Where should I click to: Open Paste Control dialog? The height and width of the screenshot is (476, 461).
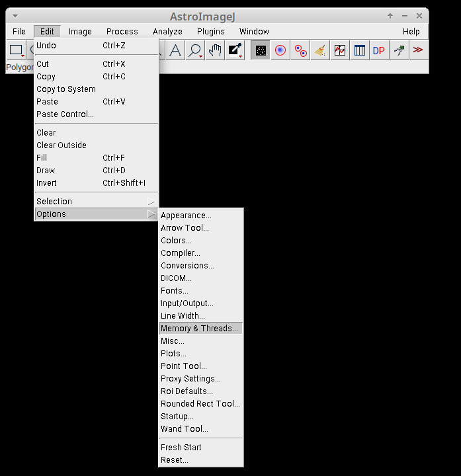pos(97,114)
